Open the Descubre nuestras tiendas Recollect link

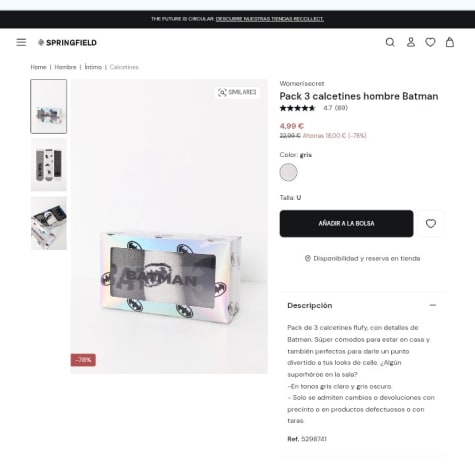click(x=270, y=19)
